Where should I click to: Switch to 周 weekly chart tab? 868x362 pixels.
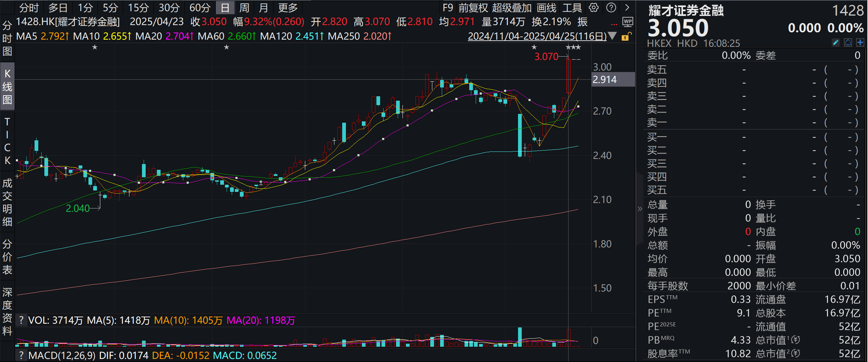coord(244,7)
